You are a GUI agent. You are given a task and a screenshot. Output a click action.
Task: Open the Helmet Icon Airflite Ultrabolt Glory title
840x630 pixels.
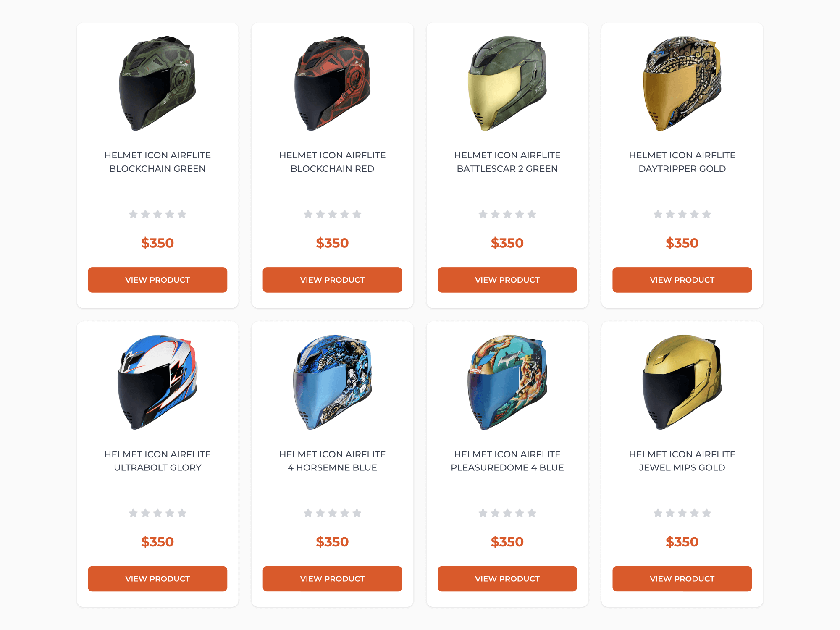[x=157, y=461]
